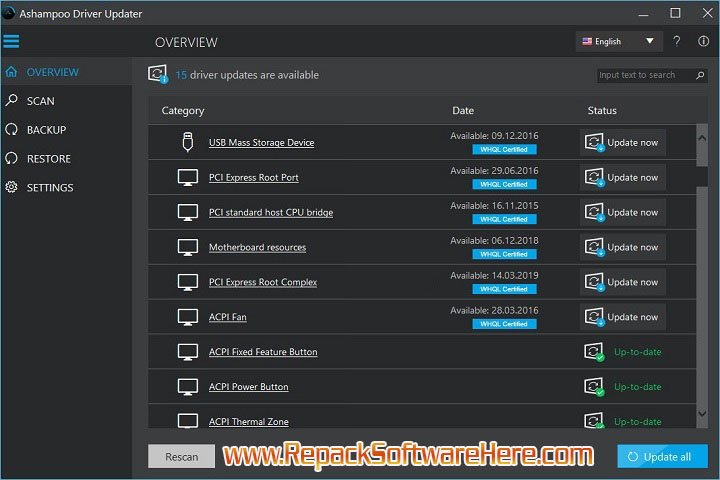Click the Rescan button
Image resolution: width=720 pixels, height=480 pixels.
click(x=181, y=457)
